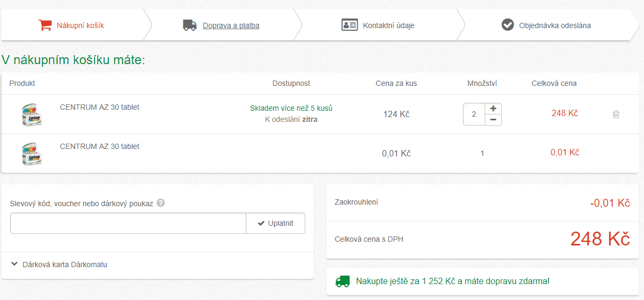The image size is (644, 300).
Task: Click the checkmark circle order-sent icon
Action: pos(508,25)
